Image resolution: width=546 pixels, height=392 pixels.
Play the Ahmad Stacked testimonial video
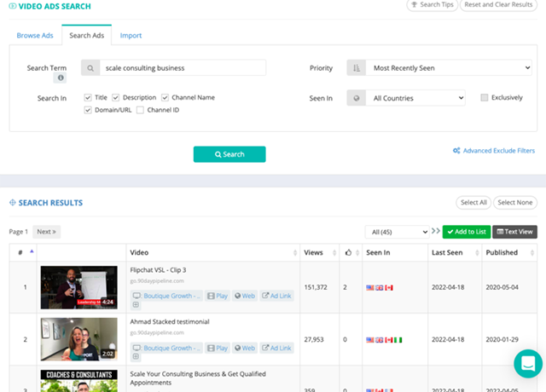(x=218, y=348)
